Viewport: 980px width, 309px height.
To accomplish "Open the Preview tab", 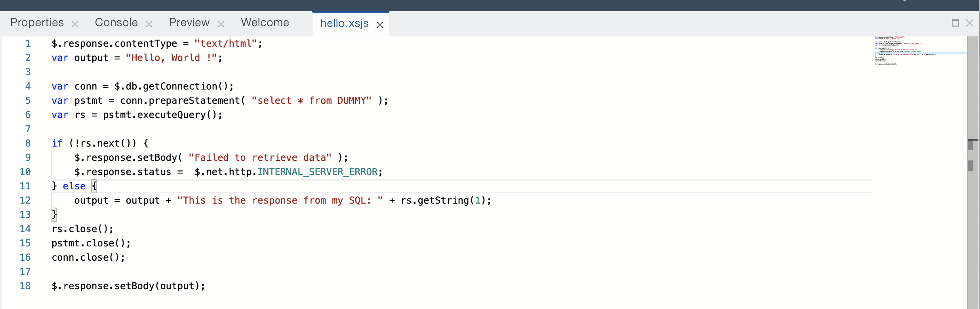I will point(189,23).
